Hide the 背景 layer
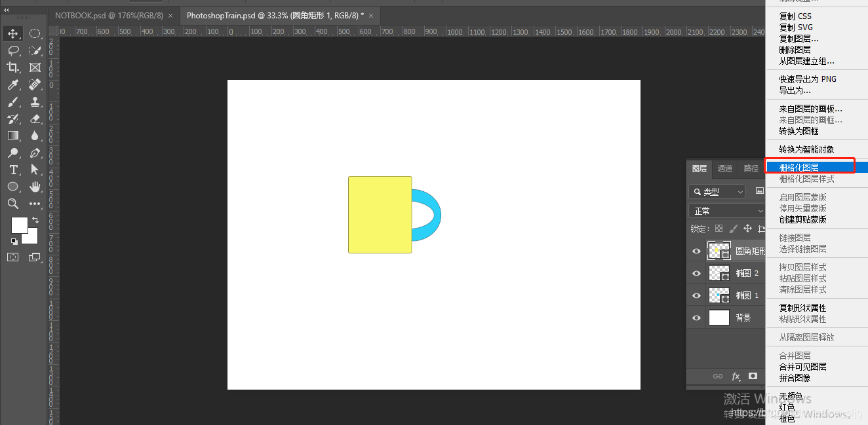 pos(697,318)
